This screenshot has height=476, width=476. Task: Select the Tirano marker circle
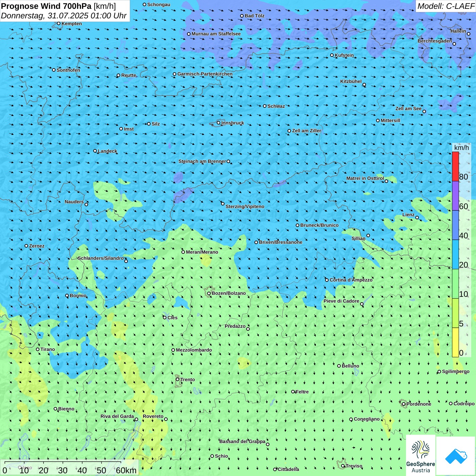point(38,349)
